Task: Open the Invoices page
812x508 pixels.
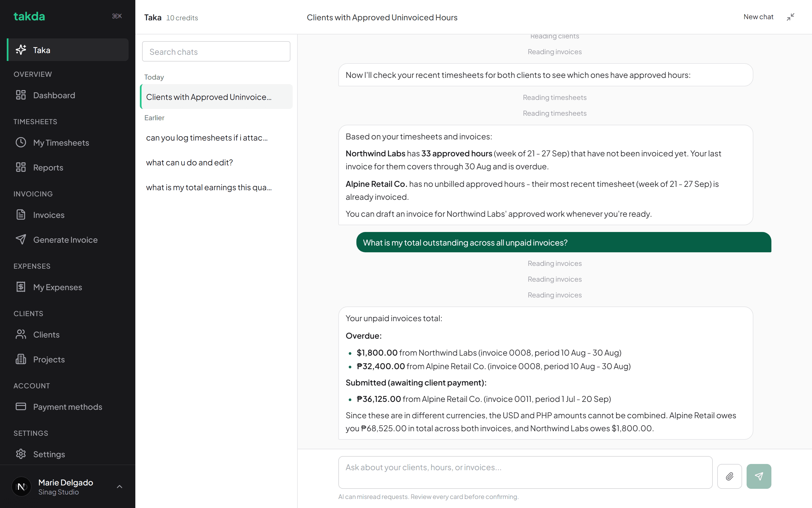Action: [x=67, y=215]
